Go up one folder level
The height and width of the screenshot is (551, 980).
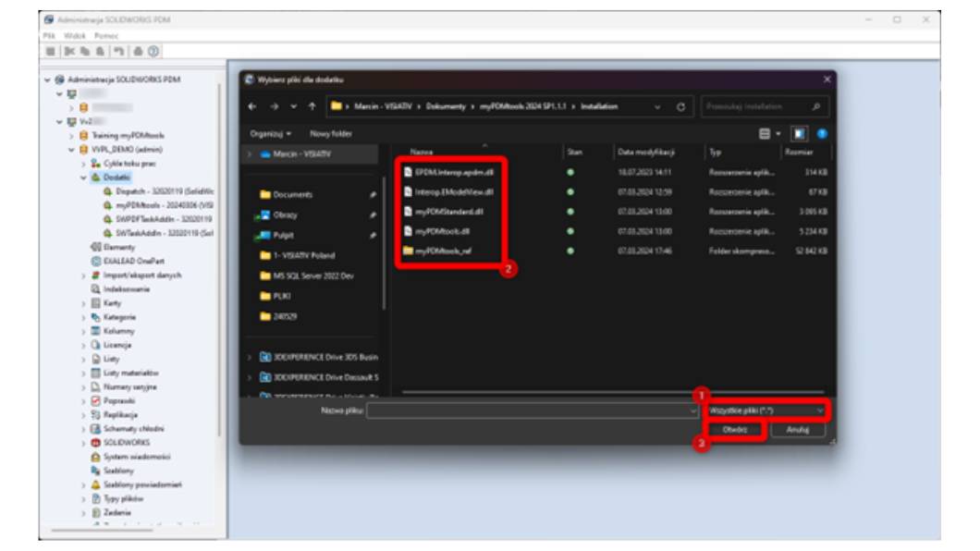pyautogui.click(x=312, y=107)
